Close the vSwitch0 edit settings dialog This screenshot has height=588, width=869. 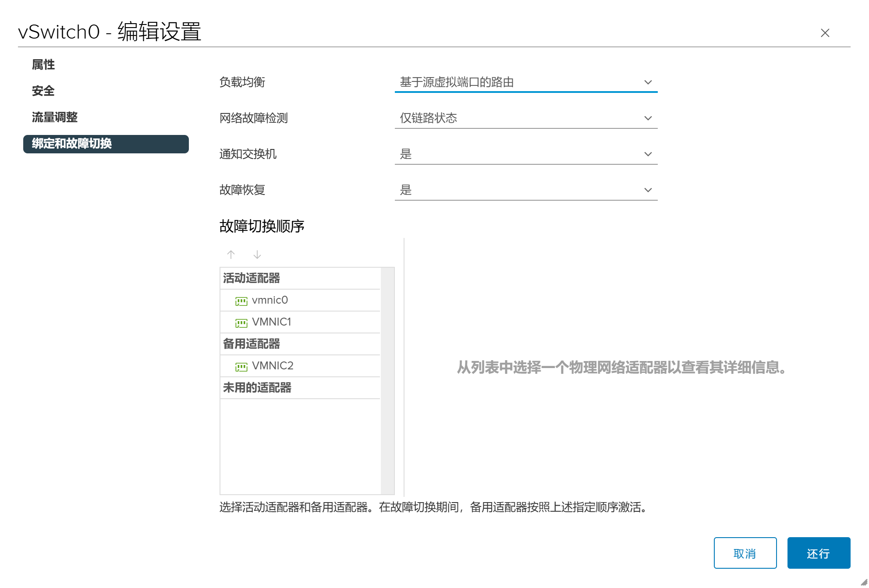[825, 33]
